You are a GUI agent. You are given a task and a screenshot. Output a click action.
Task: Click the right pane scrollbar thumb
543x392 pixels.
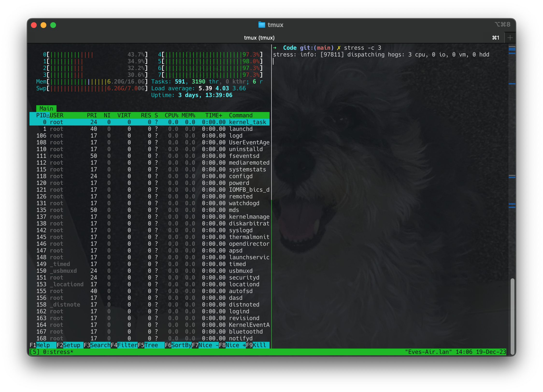click(512, 314)
